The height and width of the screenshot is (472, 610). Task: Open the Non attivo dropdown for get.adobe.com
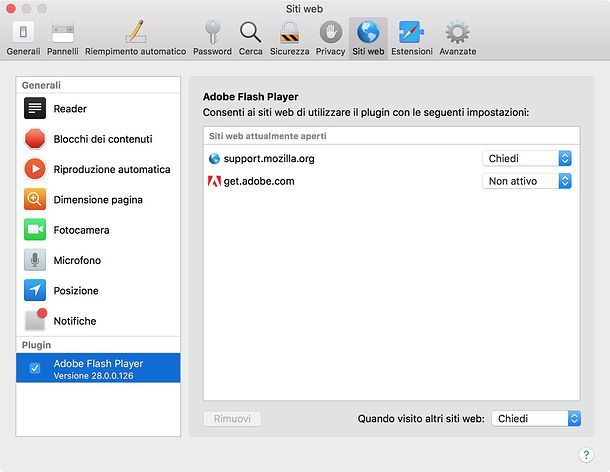coord(527,181)
